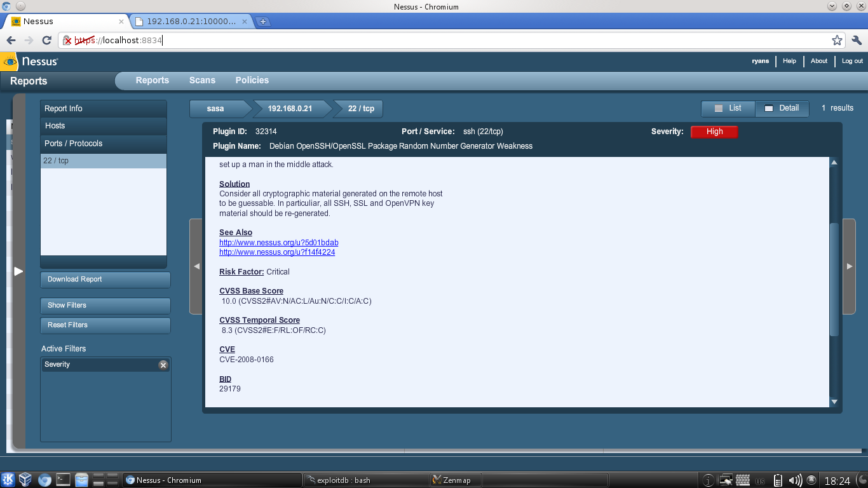
Task: Click the network connection tray icon
Action: [x=726, y=480]
